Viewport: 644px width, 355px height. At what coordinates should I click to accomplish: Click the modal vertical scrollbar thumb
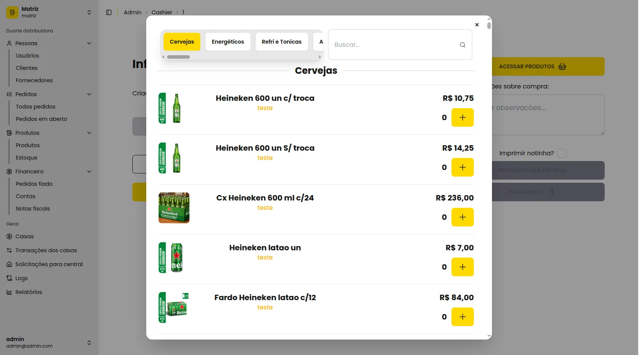coord(489,25)
